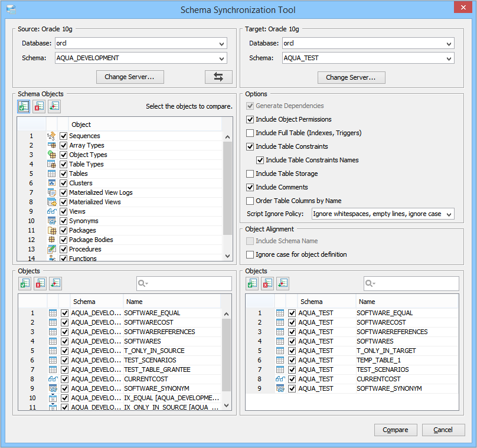Click the Materialized Views row icon
477x448 pixels.
[52, 202]
